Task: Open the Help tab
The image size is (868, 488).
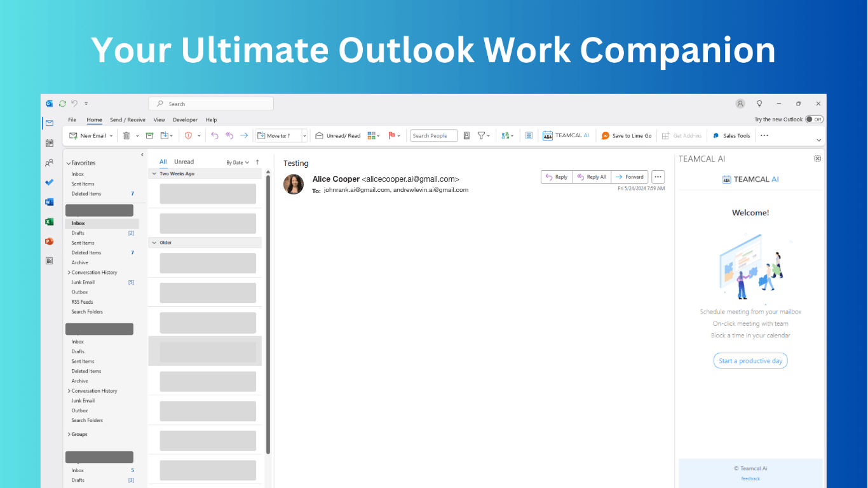Action: [x=211, y=119]
